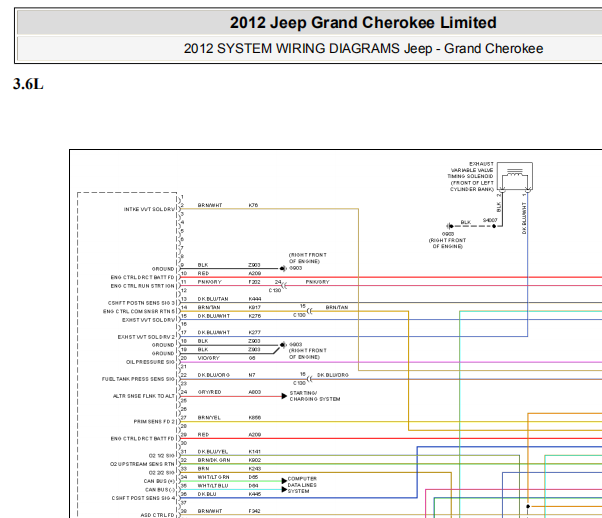The image size is (602, 518).
Task: Click circuit code 'A803'
Action: coord(255,392)
